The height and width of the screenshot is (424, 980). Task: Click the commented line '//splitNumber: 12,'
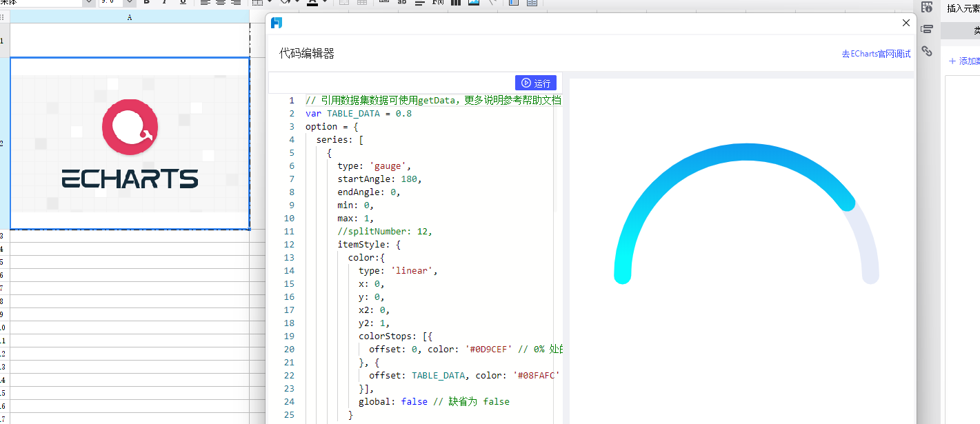point(385,231)
